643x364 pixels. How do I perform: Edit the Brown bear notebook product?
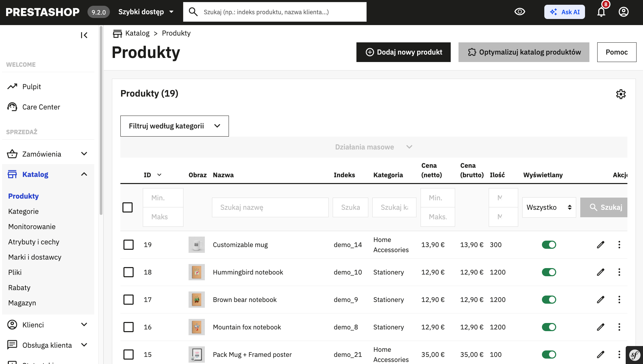click(x=601, y=300)
